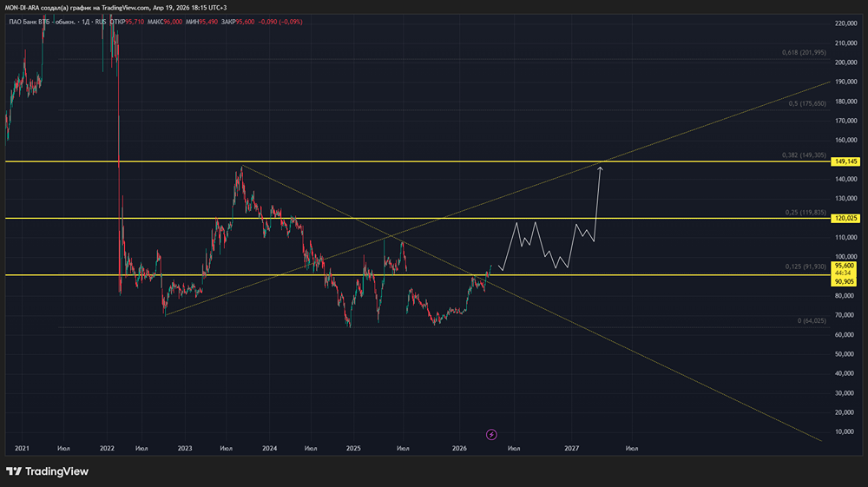The width and height of the screenshot is (868, 487).
Task: Click the 160,000 price axis label
Action: pyautogui.click(x=845, y=140)
